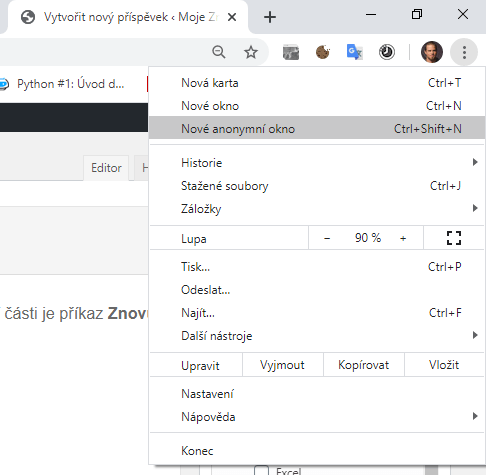Decrease zoom with the minus button
This screenshot has height=475, width=486.
(x=327, y=238)
